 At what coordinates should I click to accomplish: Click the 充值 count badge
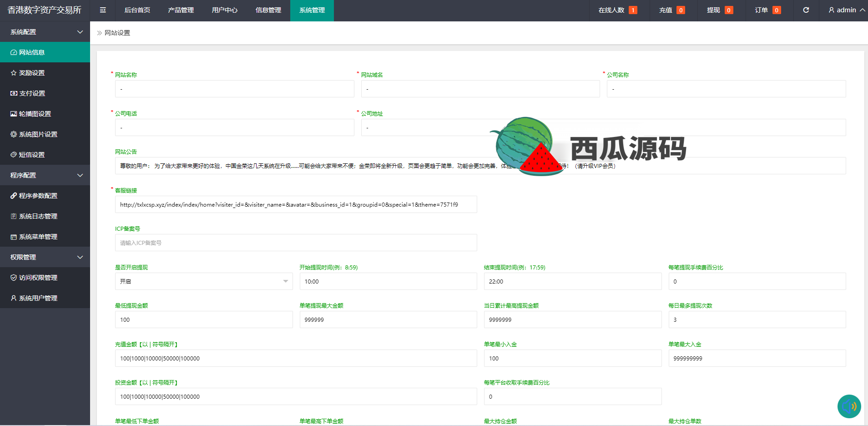[x=681, y=10]
